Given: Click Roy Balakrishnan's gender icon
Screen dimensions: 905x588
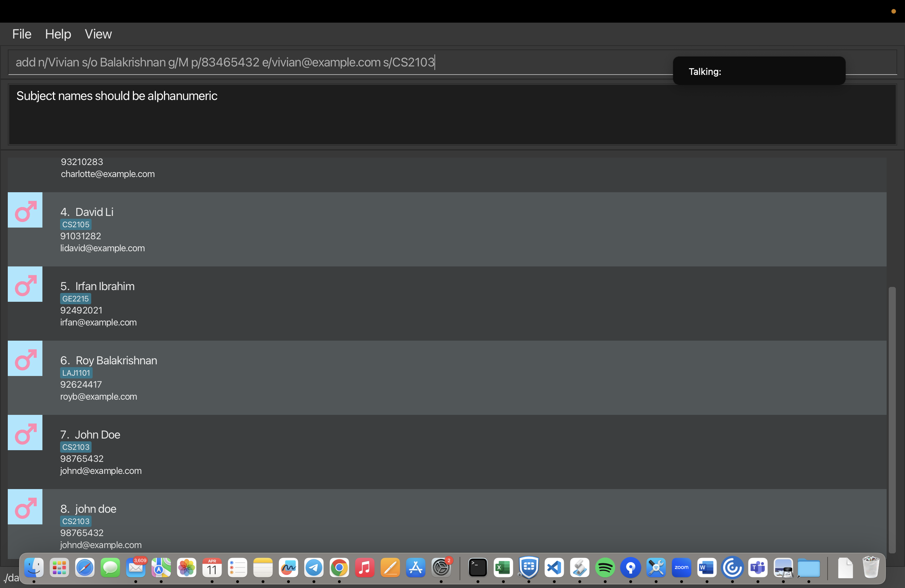Looking at the screenshot, I should pyautogui.click(x=25, y=358).
